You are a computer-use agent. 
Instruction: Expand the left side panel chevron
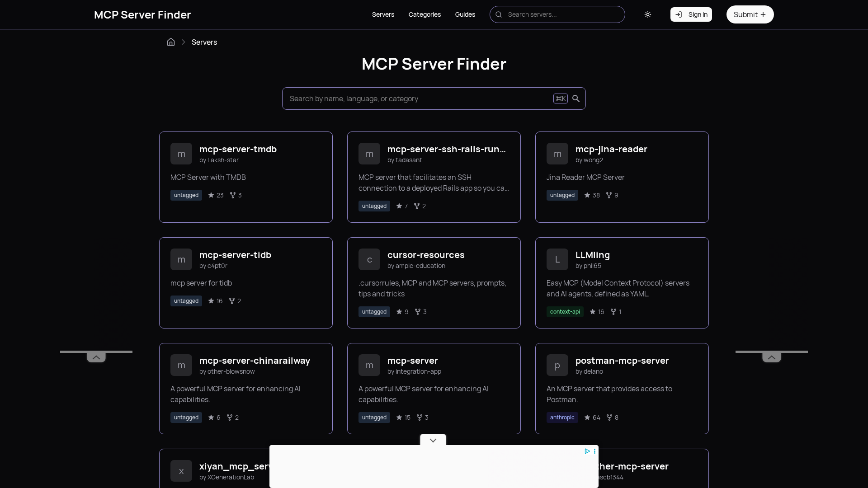(x=96, y=357)
